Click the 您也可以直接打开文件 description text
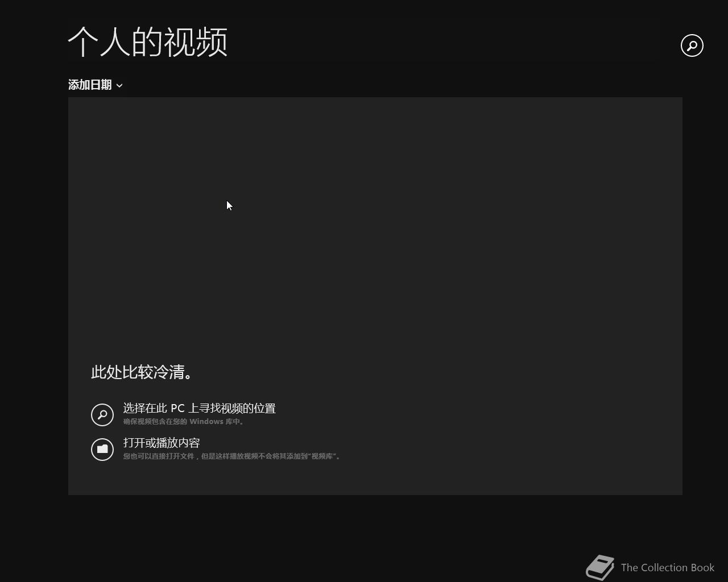 coord(232,456)
